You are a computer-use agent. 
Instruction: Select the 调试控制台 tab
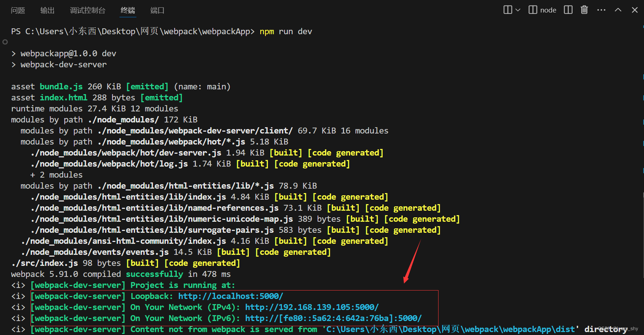coord(87,10)
